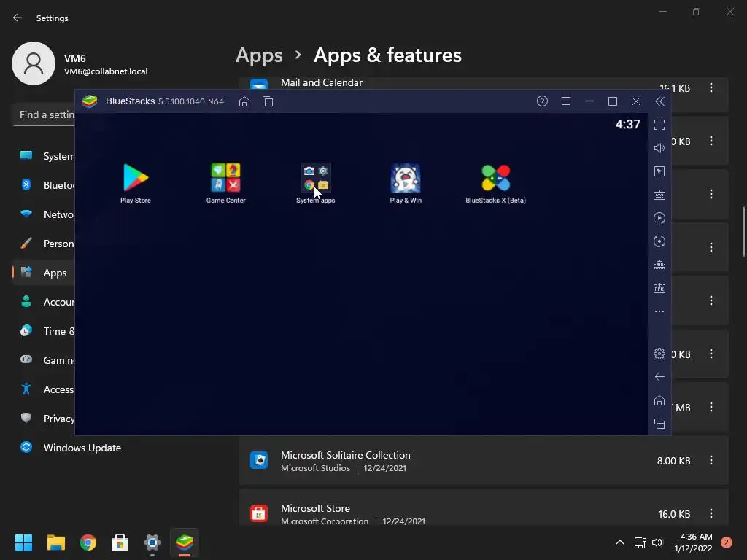747x560 pixels.
Task: Click the cursor lock icon in sidebar
Action: (659, 171)
